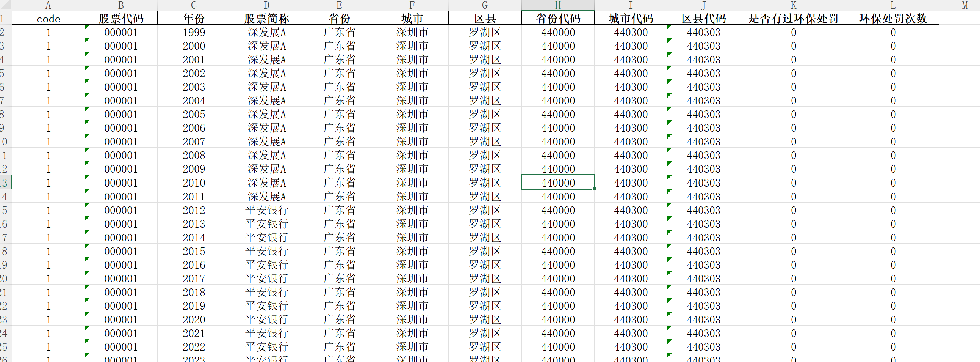This screenshot has height=362, width=980.
Task: Click the '是否有过环保处罚' header cell
Action: [x=794, y=18]
